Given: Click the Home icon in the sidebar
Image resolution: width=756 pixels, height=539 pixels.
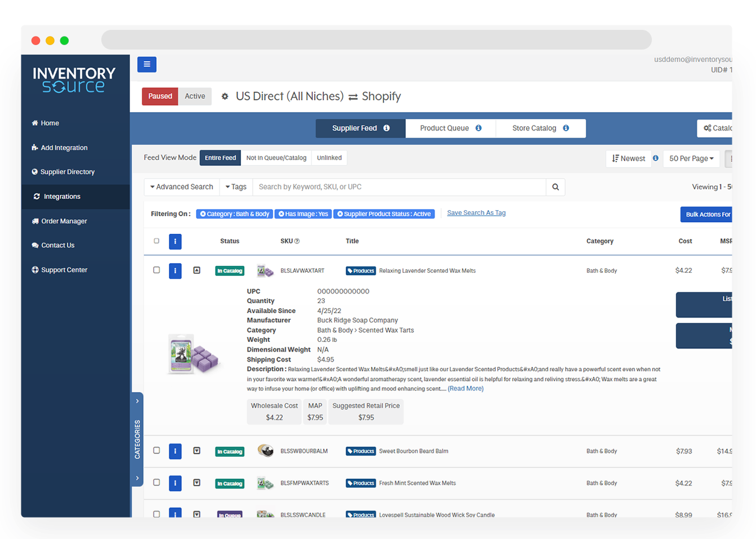Looking at the screenshot, I should (x=35, y=123).
